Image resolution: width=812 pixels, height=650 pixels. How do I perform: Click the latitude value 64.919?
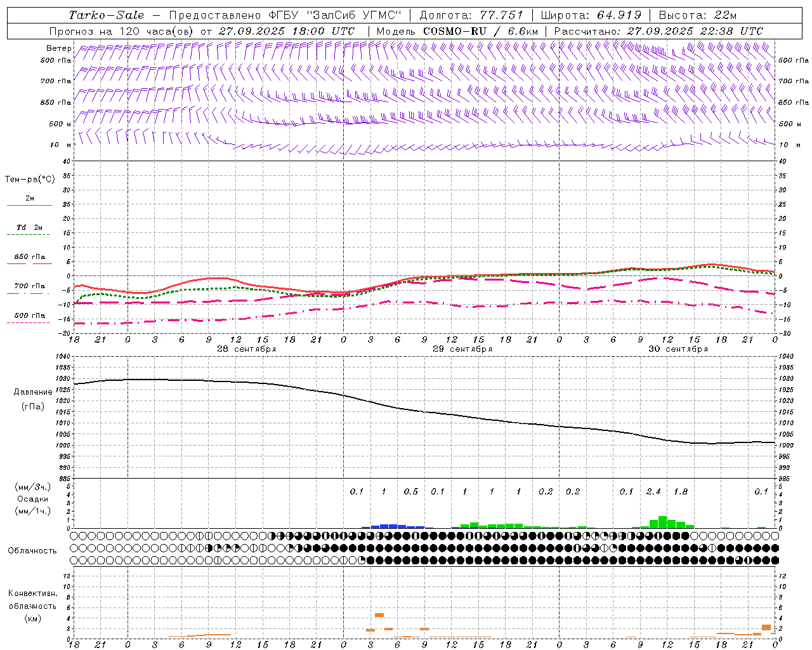pos(619,15)
